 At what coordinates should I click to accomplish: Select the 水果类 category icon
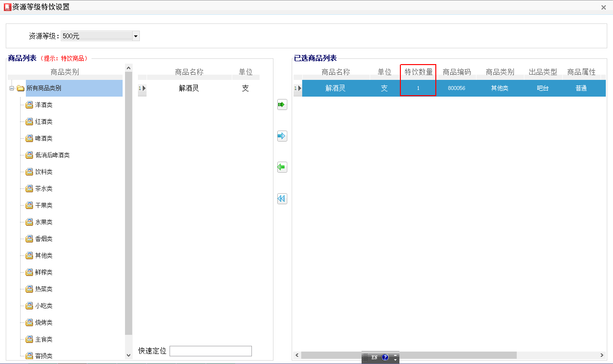tap(29, 222)
